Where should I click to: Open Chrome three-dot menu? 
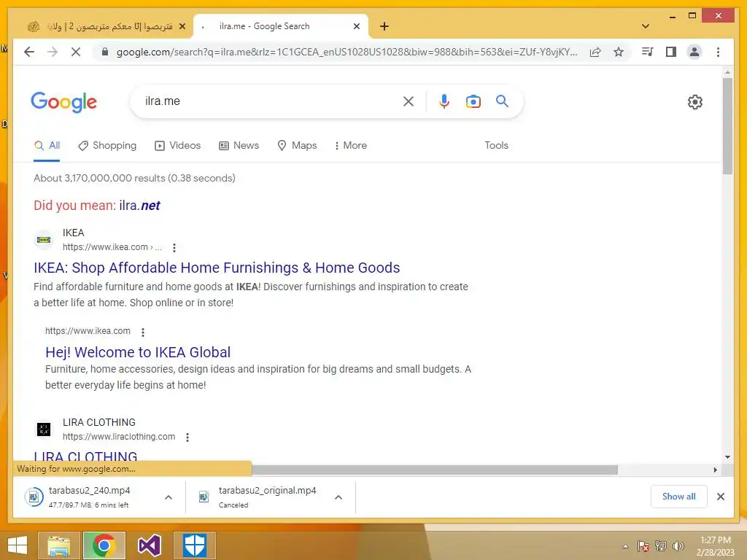(x=718, y=52)
